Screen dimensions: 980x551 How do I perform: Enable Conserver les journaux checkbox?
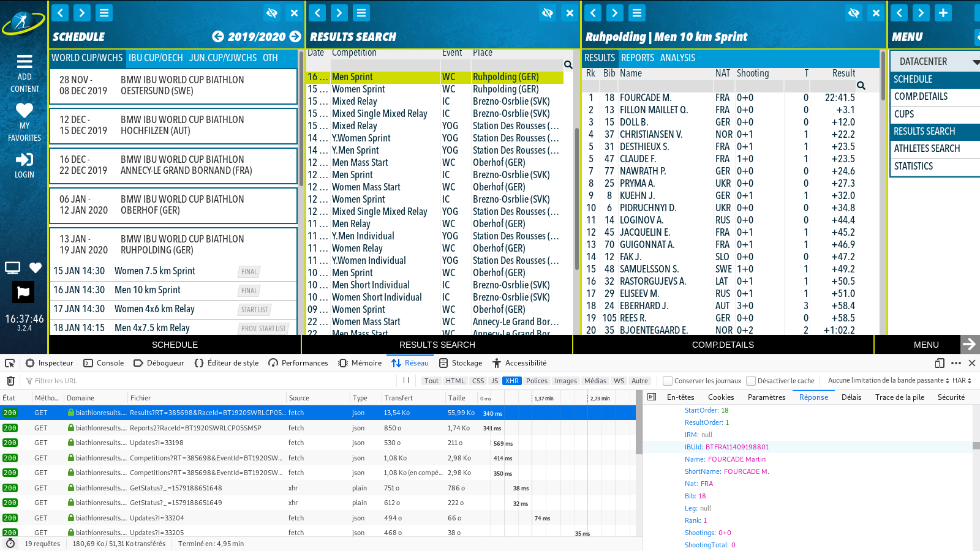668,381
